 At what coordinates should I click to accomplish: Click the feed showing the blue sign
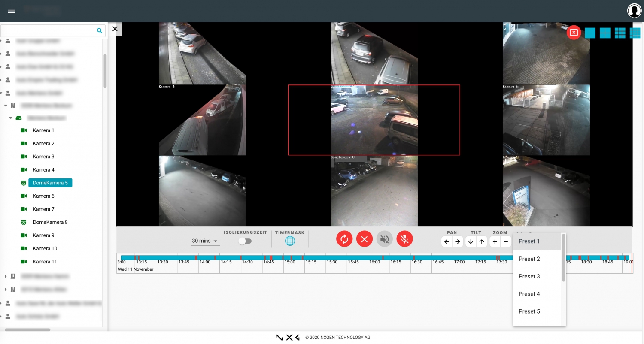(x=546, y=191)
